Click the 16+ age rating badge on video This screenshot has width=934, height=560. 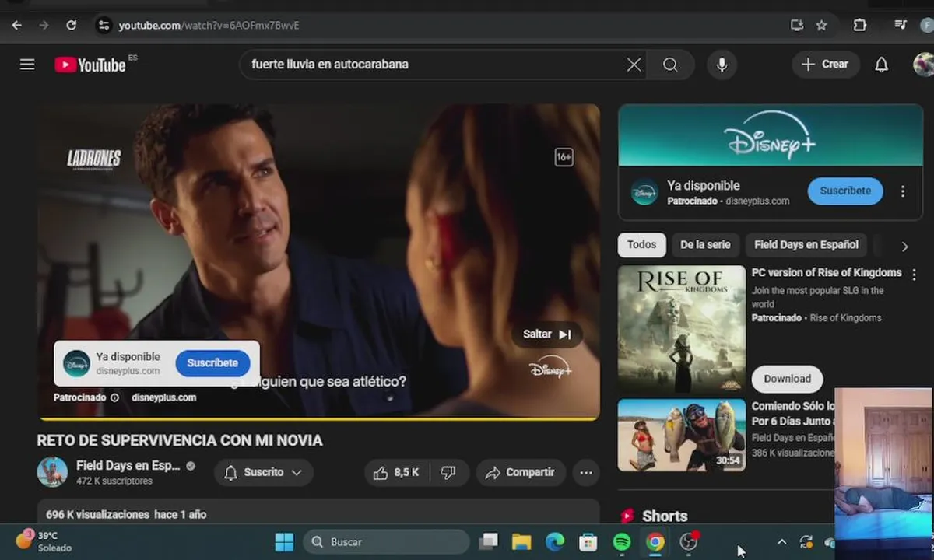point(564,157)
